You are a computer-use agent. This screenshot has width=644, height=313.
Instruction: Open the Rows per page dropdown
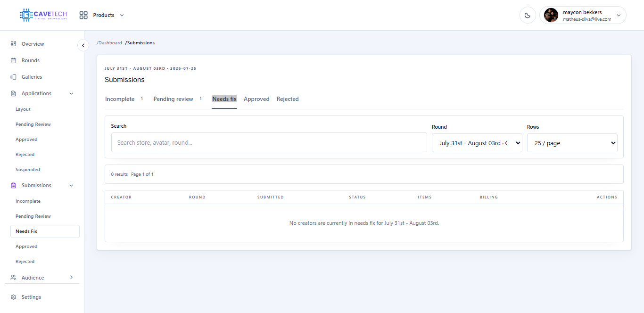572,143
